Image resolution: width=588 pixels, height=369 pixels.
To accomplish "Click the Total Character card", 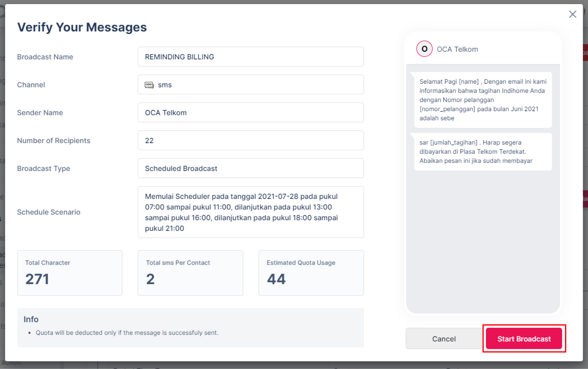I will pyautogui.click(x=70, y=273).
